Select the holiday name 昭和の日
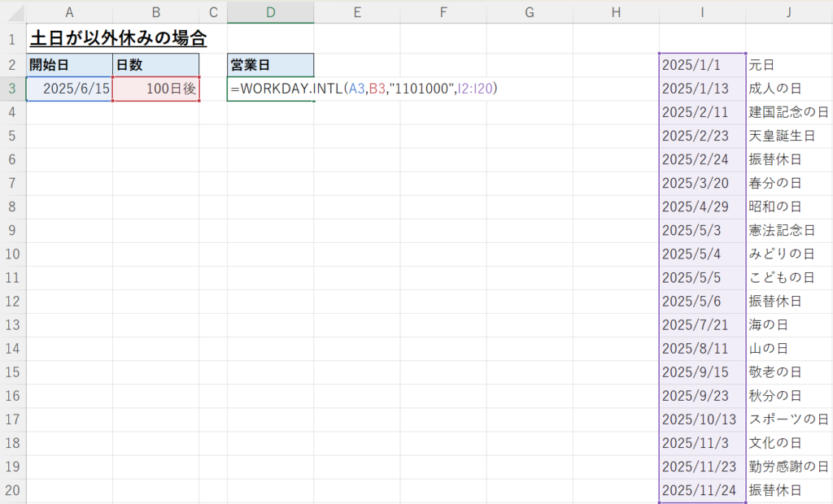833x504 pixels. 774,206
